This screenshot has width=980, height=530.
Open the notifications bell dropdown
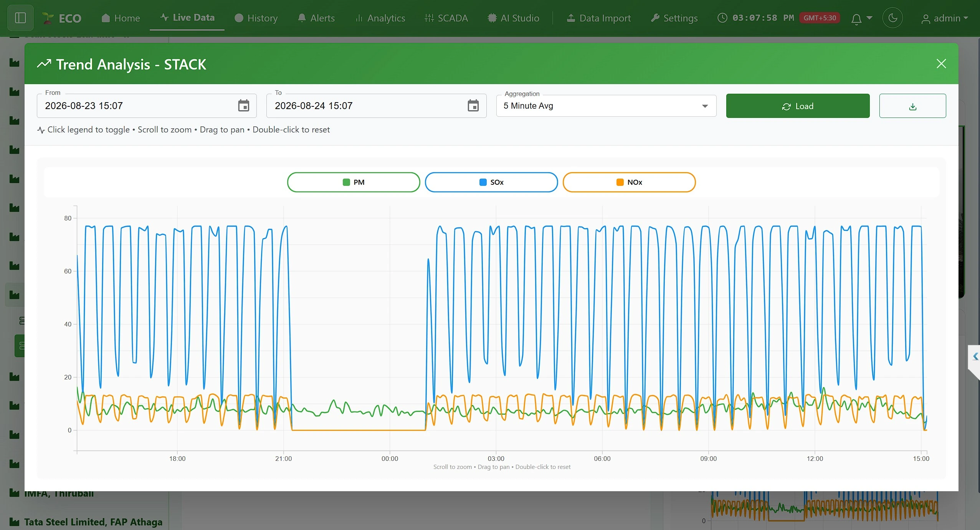pos(861,18)
